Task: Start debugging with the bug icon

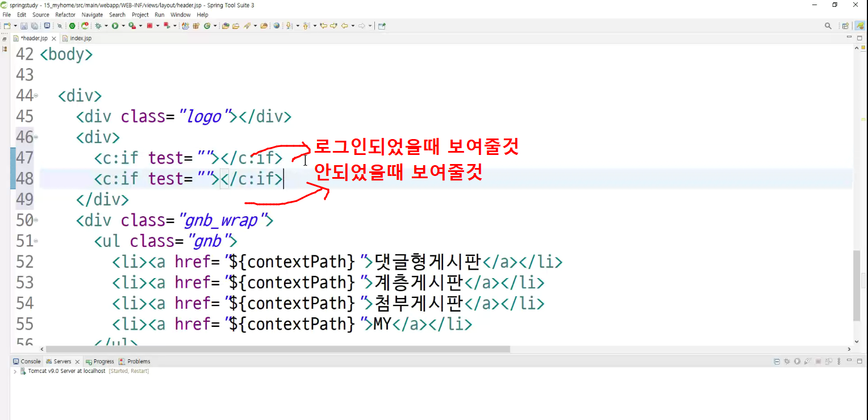Action: [x=98, y=26]
